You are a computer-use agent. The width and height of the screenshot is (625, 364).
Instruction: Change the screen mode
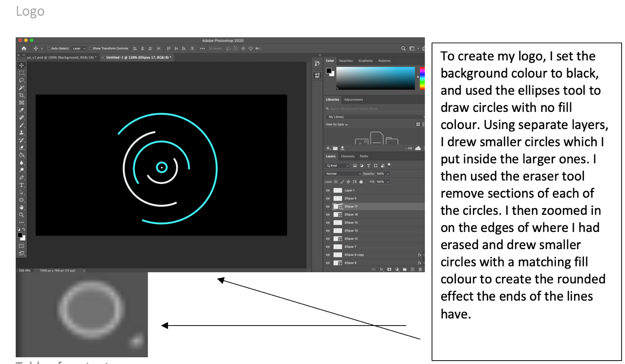coord(21,253)
